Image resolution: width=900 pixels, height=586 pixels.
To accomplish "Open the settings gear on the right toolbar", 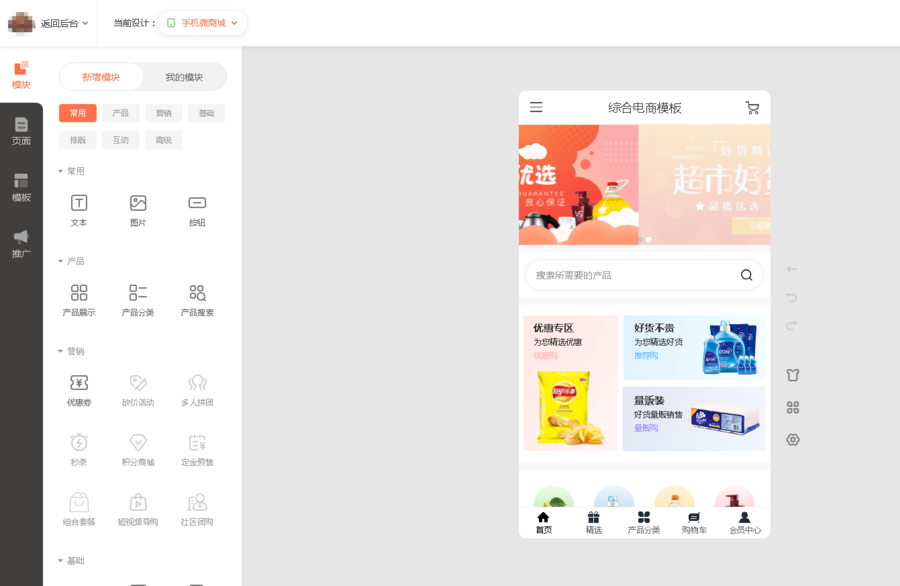I will (x=792, y=440).
